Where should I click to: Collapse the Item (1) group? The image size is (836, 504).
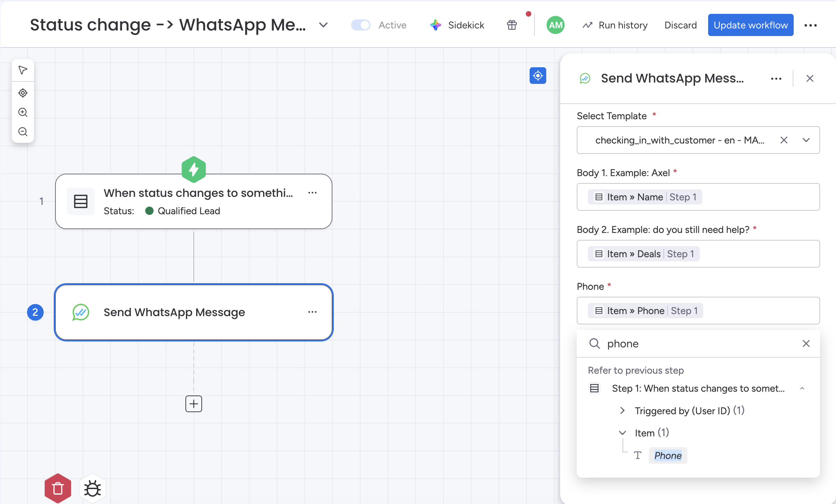pos(622,433)
